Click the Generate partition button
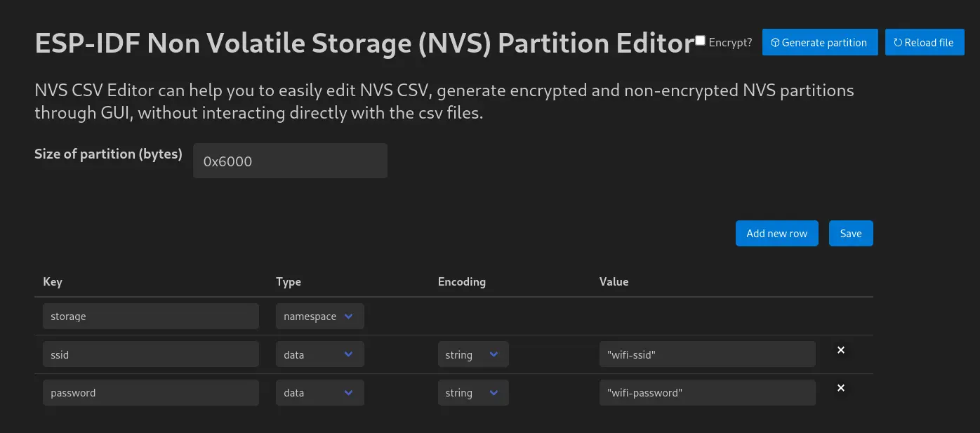 pyautogui.click(x=819, y=42)
